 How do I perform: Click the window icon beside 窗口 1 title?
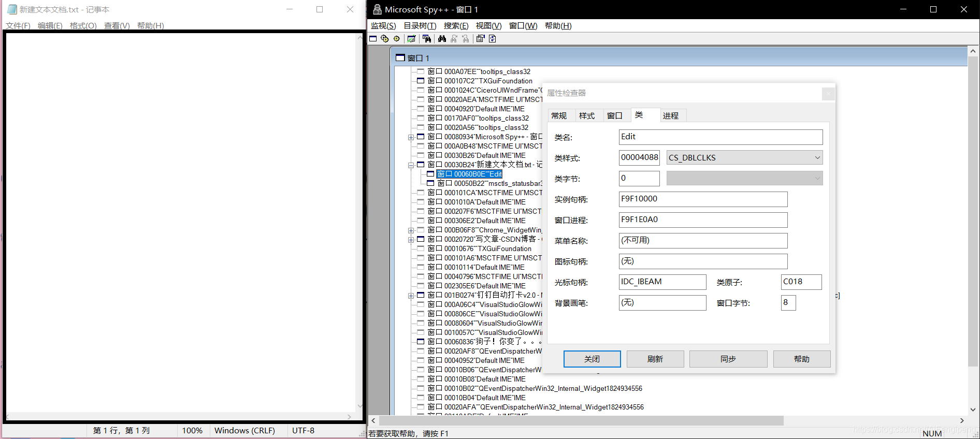(400, 57)
